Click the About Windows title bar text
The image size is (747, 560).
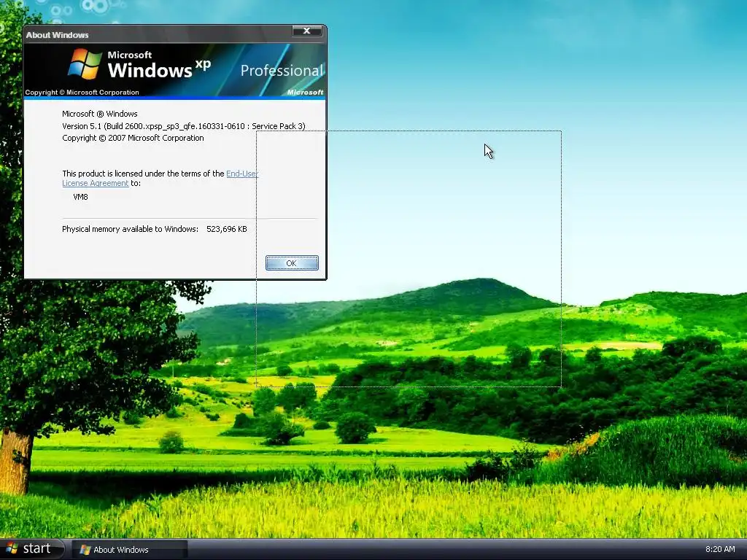click(57, 35)
